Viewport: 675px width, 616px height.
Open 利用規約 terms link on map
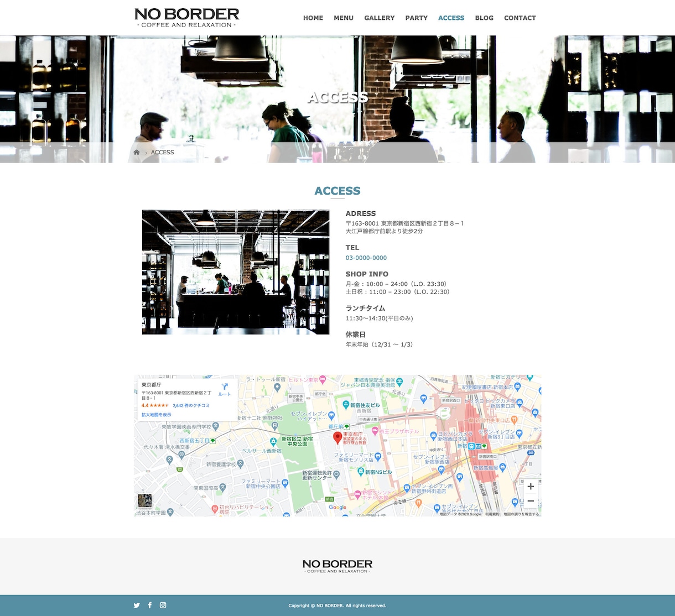(x=492, y=514)
